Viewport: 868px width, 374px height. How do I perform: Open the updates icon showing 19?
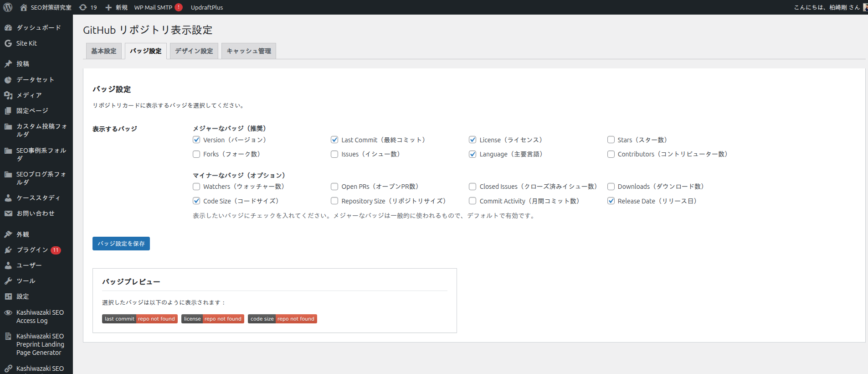click(83, 7)
